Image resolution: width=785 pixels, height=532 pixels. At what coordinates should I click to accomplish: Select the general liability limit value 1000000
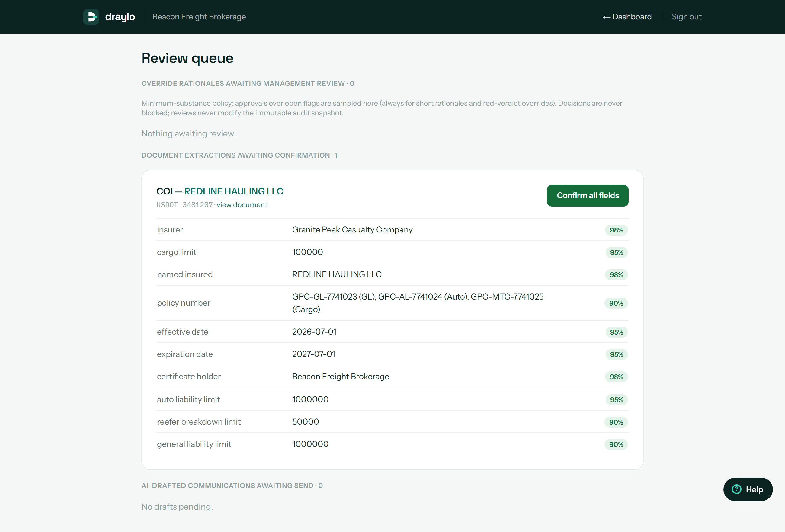310,444
